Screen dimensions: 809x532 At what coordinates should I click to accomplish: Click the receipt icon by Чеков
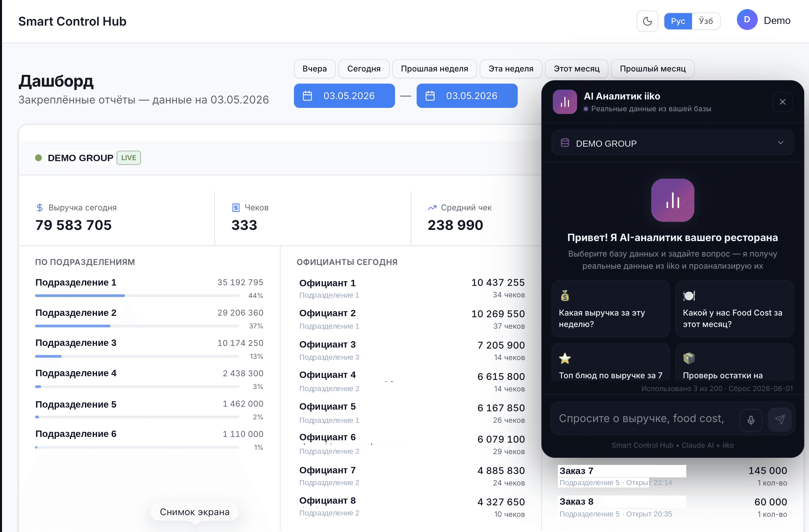236,207
